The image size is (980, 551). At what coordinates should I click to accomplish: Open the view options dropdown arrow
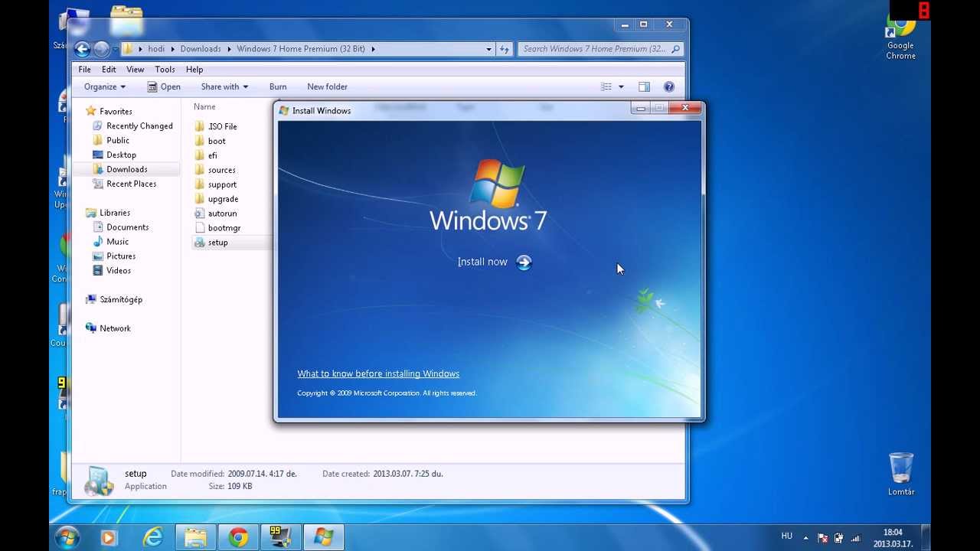coord(621,87)
